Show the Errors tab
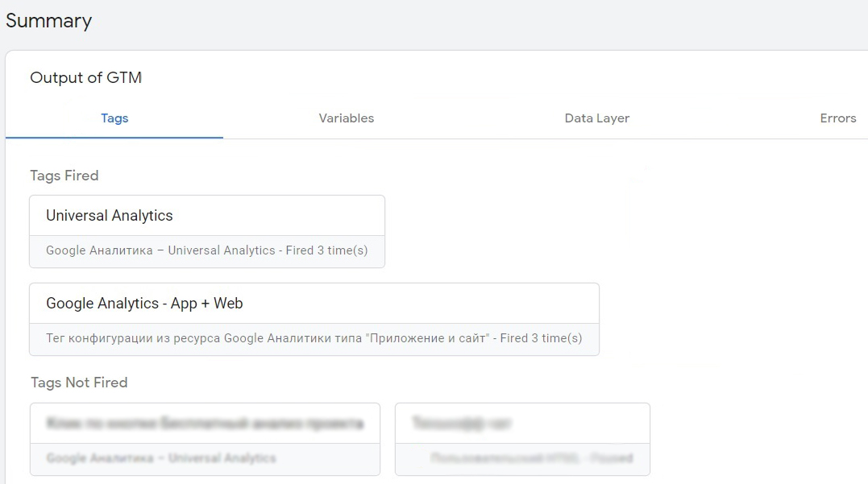 coord(837,118)
